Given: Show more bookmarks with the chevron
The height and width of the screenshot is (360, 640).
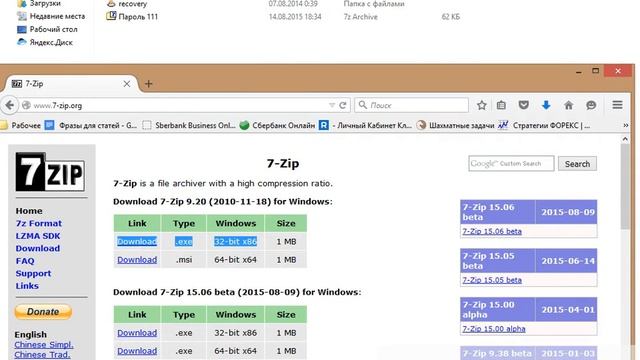Looking at the screenshot, I should click(x=626, y=125).
